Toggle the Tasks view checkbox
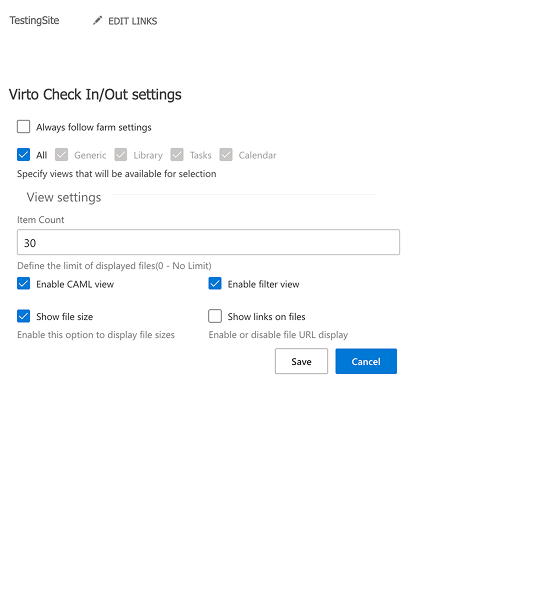555x601 pixels. 177,155
